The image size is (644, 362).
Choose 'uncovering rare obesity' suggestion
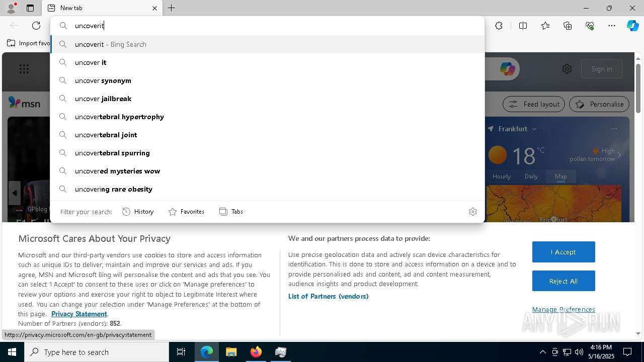[x=267, y=189]
